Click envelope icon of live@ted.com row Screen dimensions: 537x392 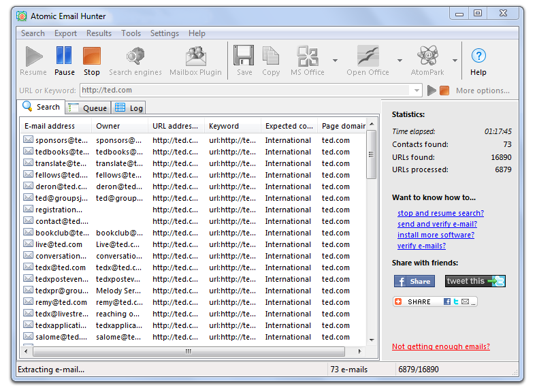coord(29,244)
